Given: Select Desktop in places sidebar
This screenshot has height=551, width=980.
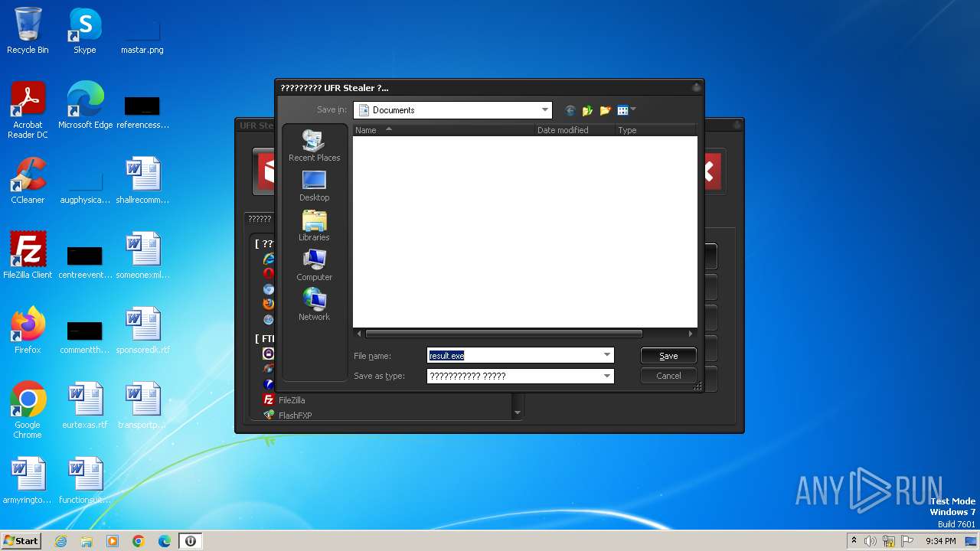Looking at the screenshot, I should click(x=314, y=186).
